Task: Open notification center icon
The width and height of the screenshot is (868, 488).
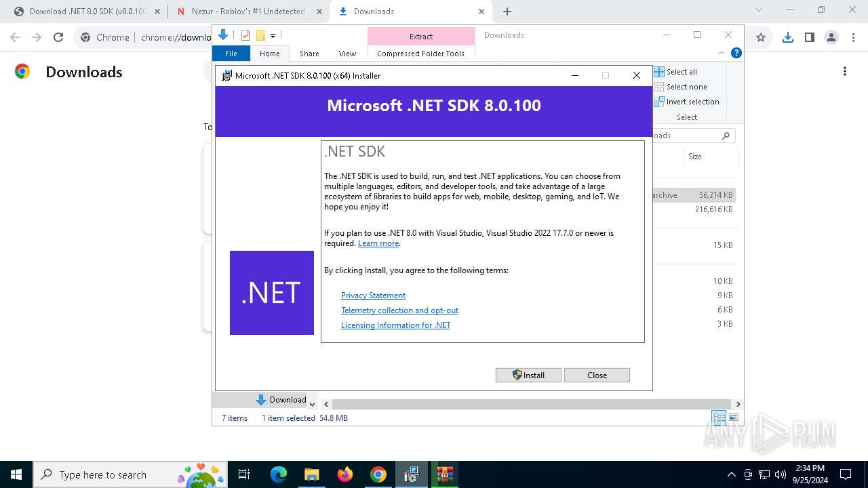Action: point(846,474)
